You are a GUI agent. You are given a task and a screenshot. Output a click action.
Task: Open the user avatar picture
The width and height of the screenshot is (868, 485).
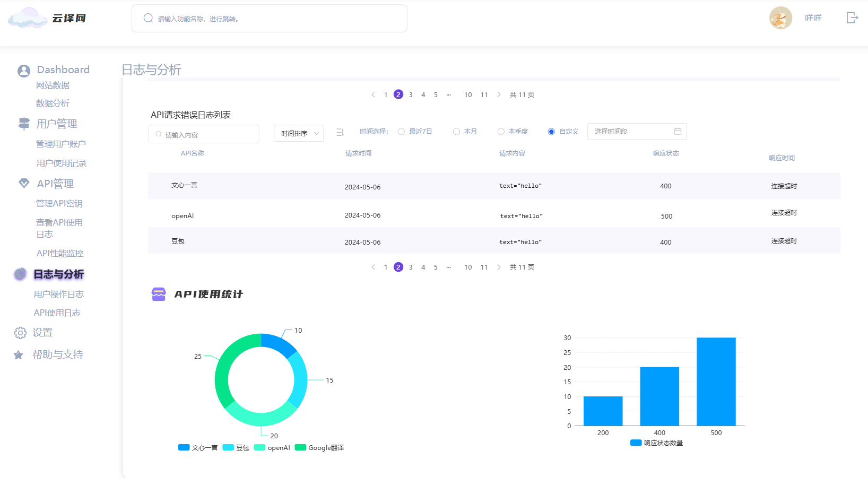pyautogui.click(x=780, y=18)
